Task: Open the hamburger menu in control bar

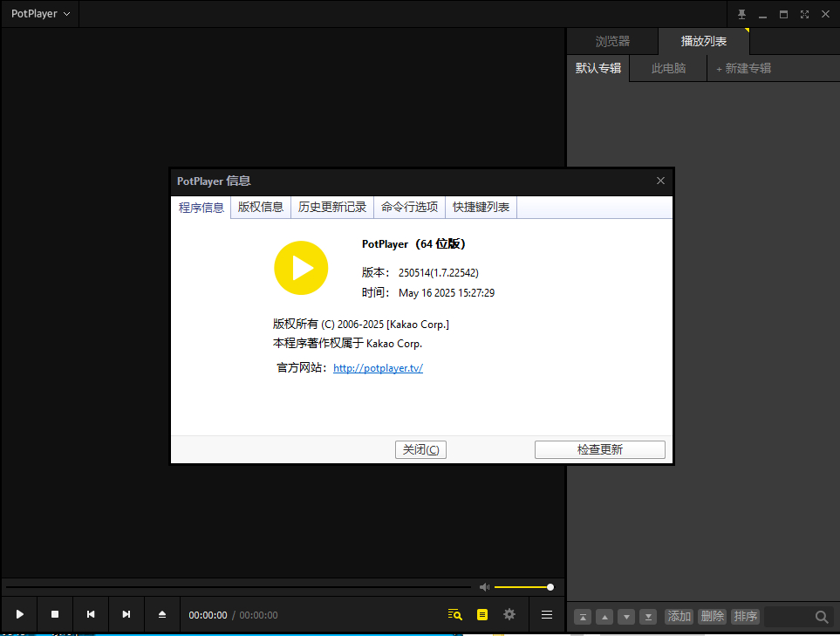Action: pyautogui.click(x=546, y=614)
